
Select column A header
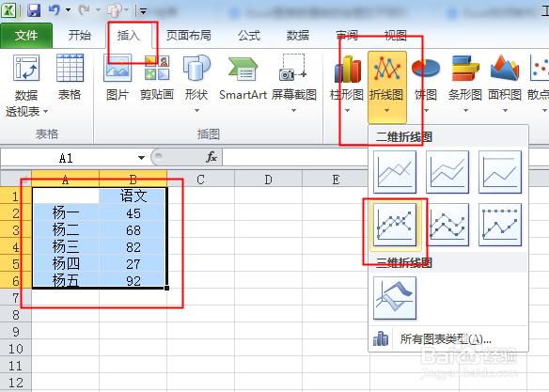pos(66,179)
